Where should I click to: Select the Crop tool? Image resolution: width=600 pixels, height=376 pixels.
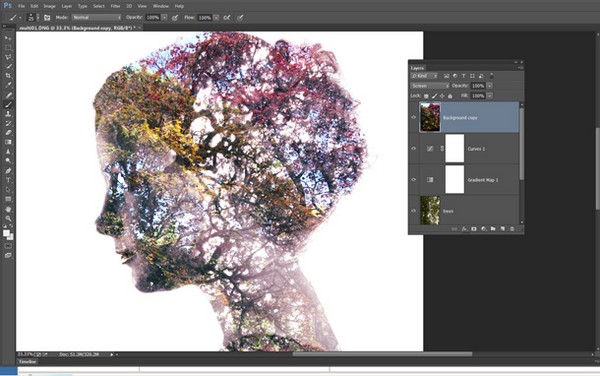(8, 76)
